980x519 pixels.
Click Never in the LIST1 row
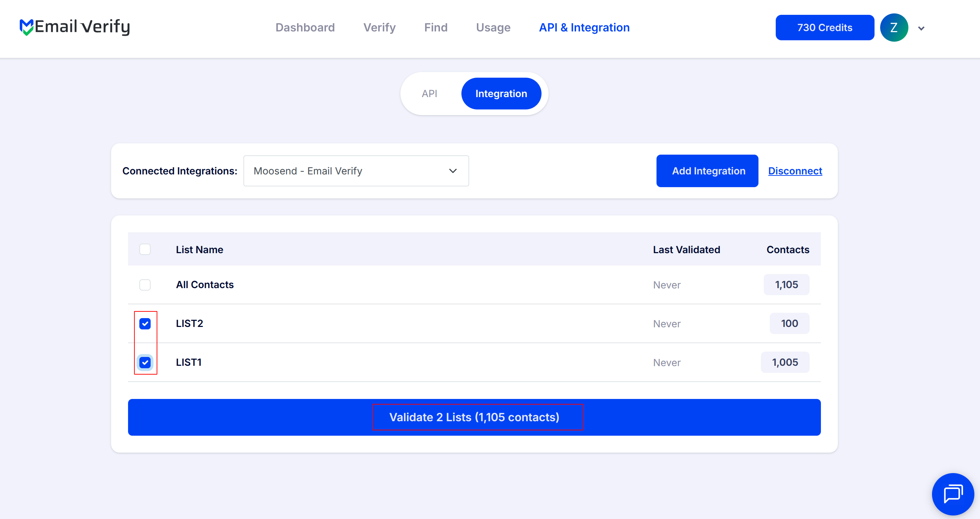(x=666, y=363)
